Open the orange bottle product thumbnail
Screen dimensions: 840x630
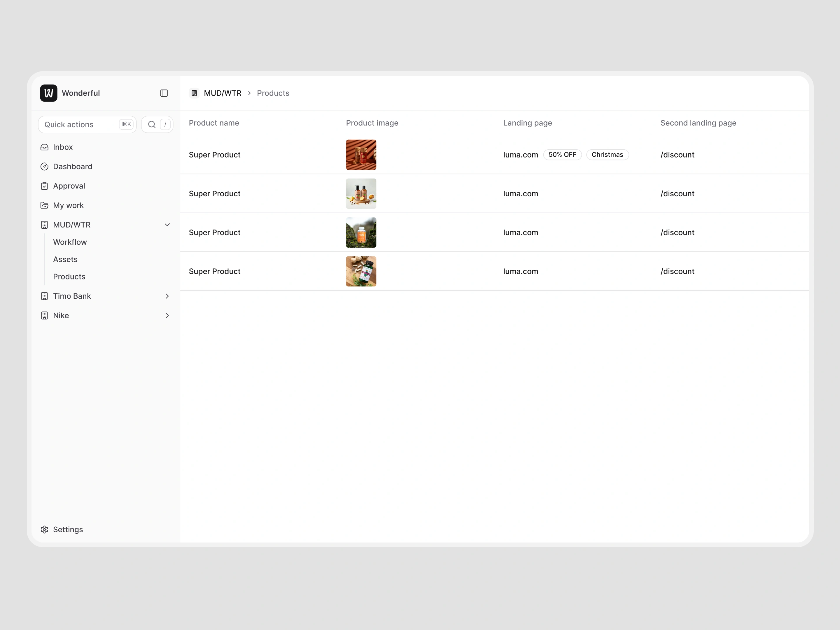pyautogui.click(x=361, y=232)
